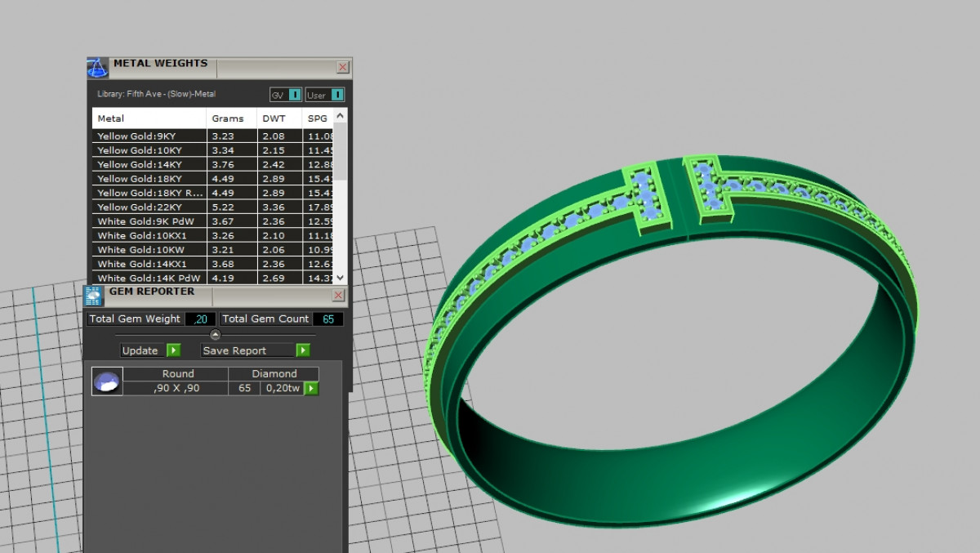Close the Metal Weights panel
980x553 pixels.
(343, 67)
